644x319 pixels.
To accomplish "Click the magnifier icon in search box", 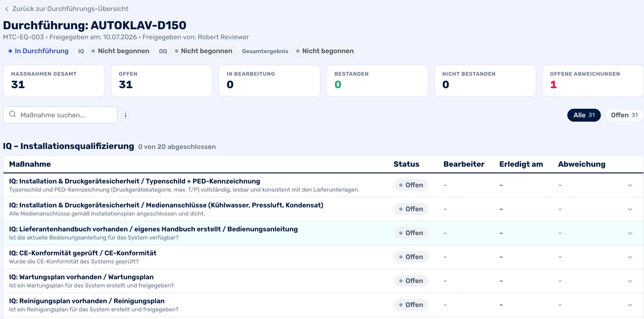I will [12, 114].
